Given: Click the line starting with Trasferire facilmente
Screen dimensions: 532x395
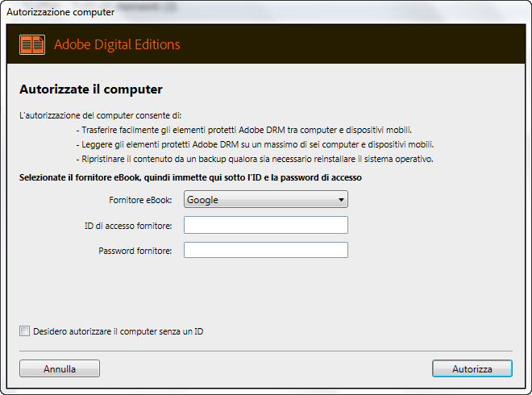Looking at the screenshot, I should point(244,130).
